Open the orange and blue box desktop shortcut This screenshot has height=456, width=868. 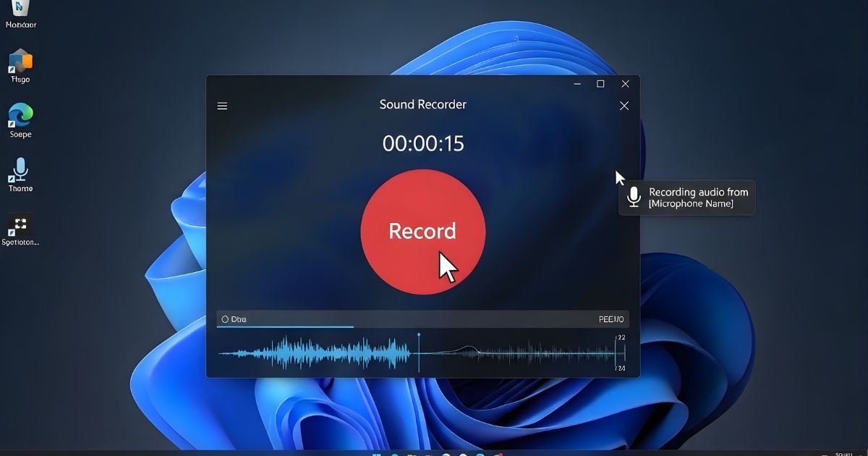coord(20,62)
